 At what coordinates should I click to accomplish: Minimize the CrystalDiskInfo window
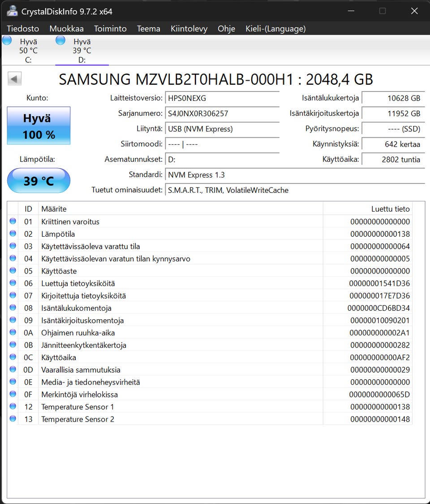point(351,11)
